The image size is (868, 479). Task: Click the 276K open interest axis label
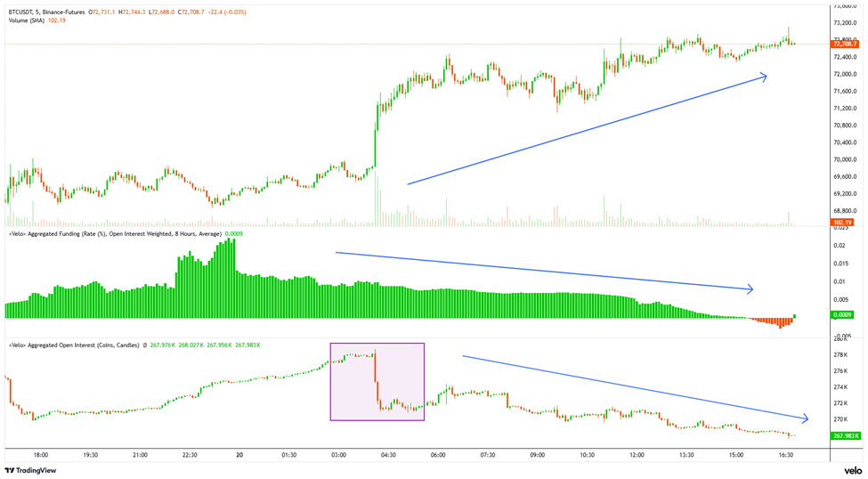pos(840,371)
